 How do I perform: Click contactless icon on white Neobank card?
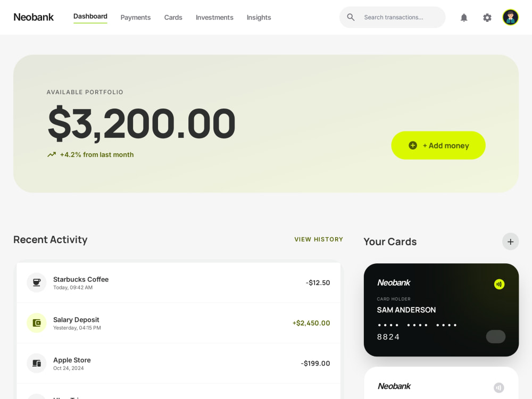(499, 387)
